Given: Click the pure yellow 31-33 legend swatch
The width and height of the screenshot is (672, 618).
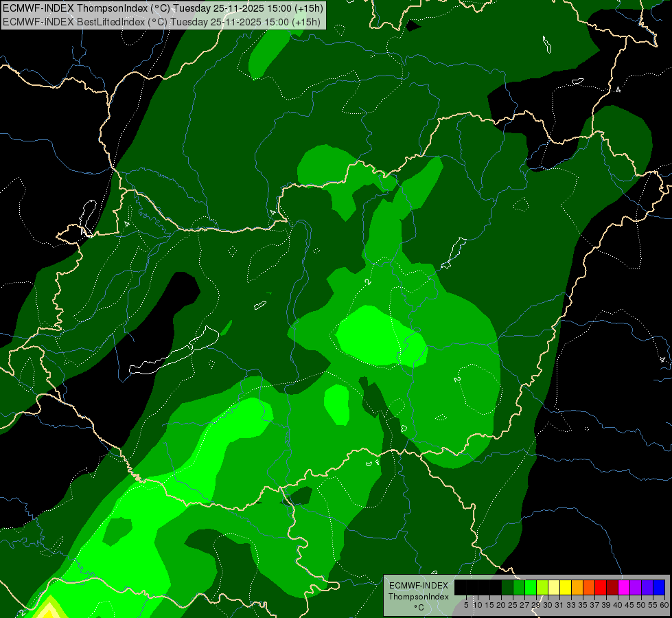Looking at the screenshot, I should coord(566,587).
